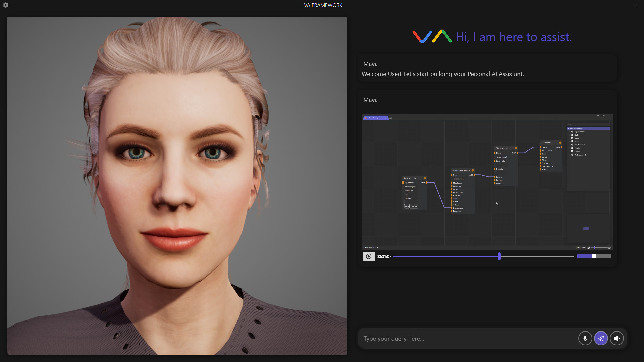
Task: Zoom out using the minus icon in workspace
Action: pyautogui.click(x=589, y=247)
